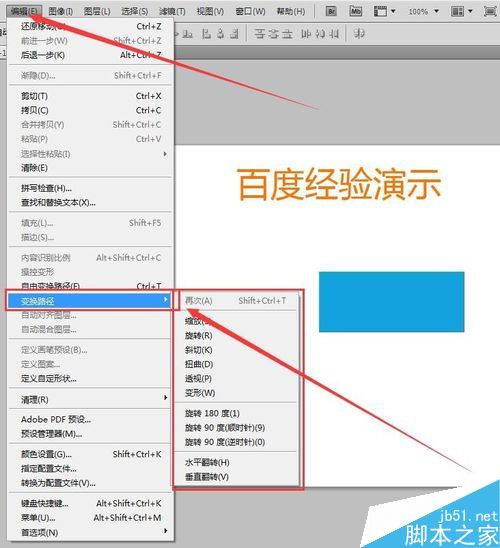
Task: Click the blue rectangle shape on canvas
Action: [x=391, y=302]
